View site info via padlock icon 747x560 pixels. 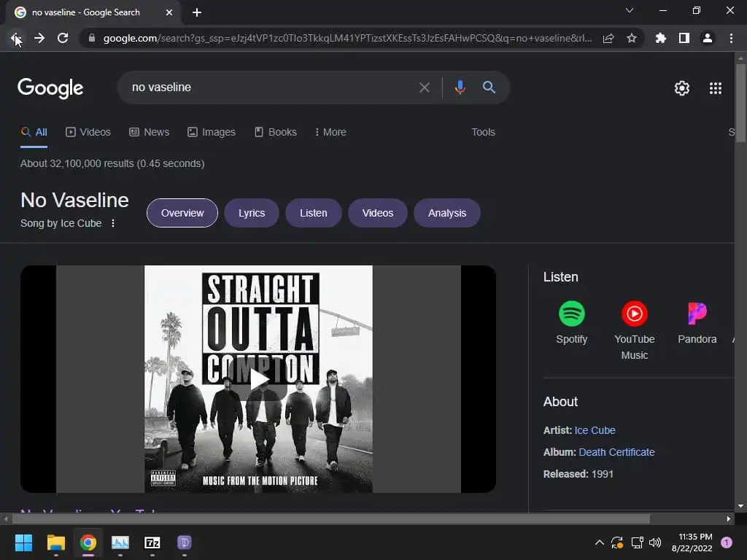[91, 38]
